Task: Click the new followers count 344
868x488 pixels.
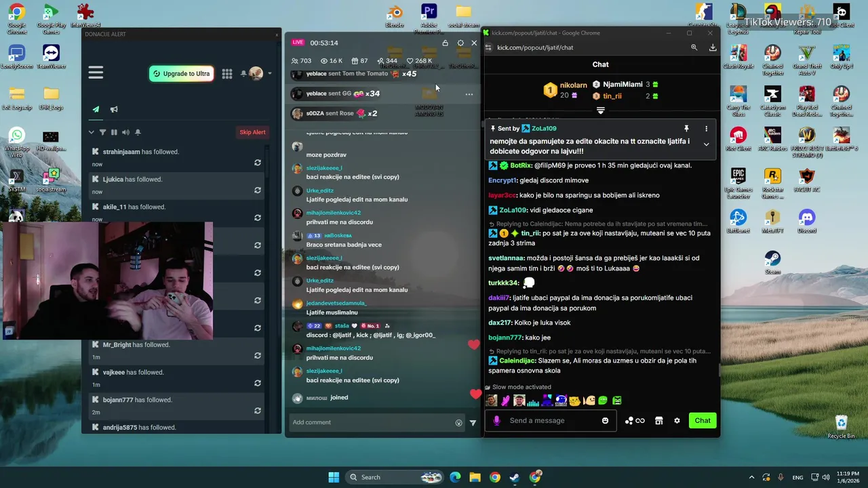Action: tap(387, 61)
